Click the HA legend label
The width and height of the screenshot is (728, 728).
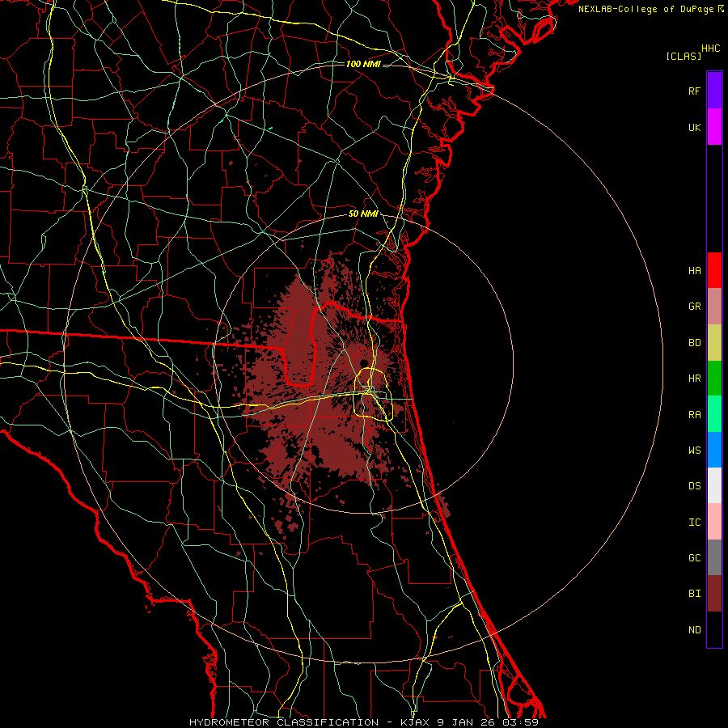pos(694,271)
